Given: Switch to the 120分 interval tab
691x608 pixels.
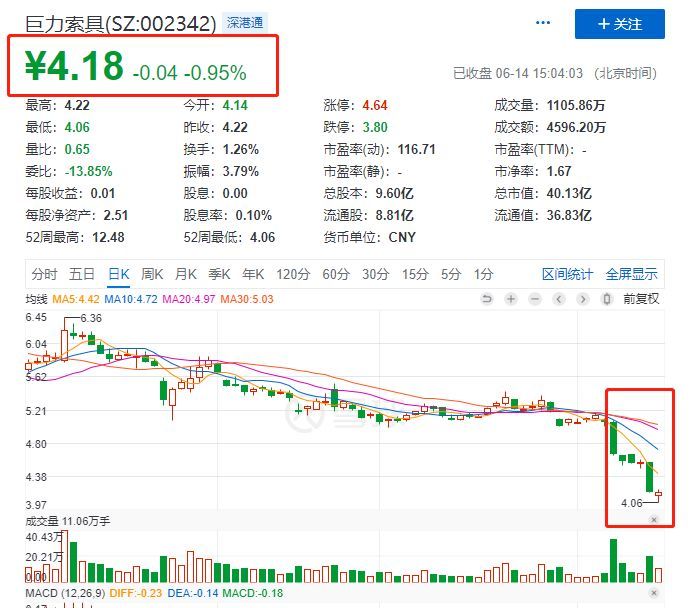Looking at the screenshot, I should tap(293, 274).
